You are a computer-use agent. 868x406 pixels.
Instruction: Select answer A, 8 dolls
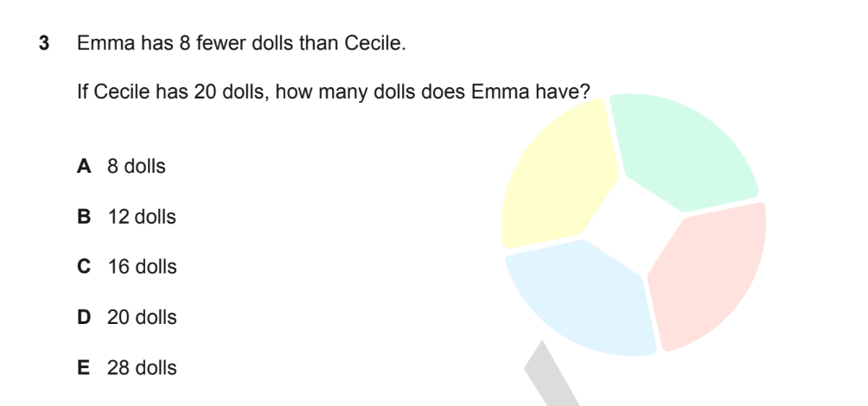[x=121, y=166]
